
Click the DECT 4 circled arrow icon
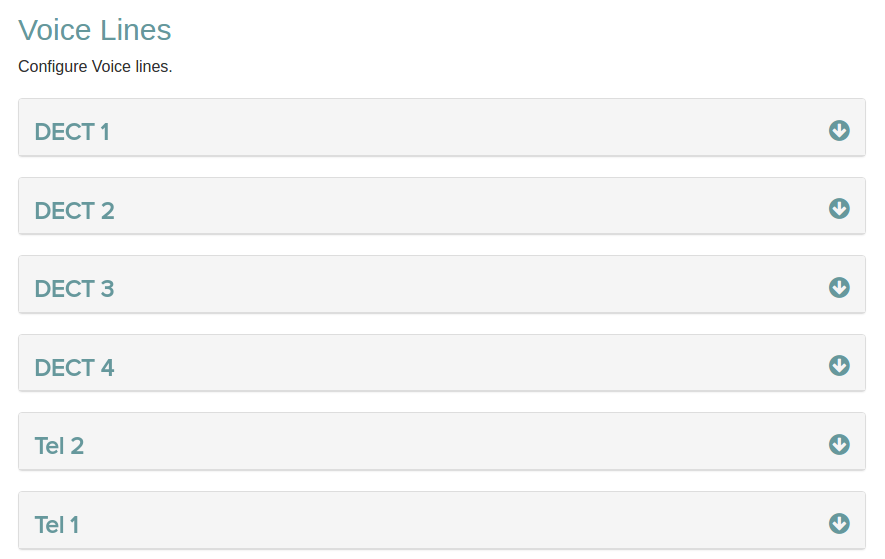(839, 365)
